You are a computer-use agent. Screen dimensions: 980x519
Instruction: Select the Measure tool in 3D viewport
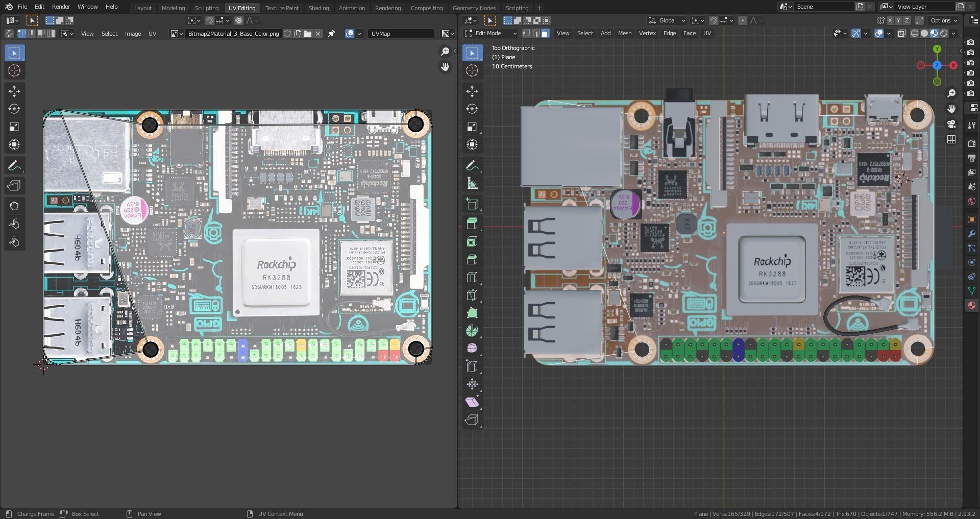pos(472,184)
